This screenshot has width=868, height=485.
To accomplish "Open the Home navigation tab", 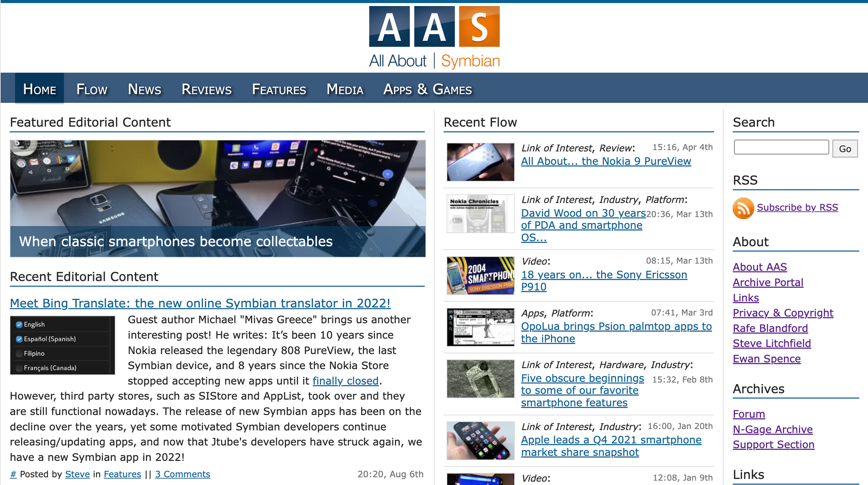I will coord(39,89).
